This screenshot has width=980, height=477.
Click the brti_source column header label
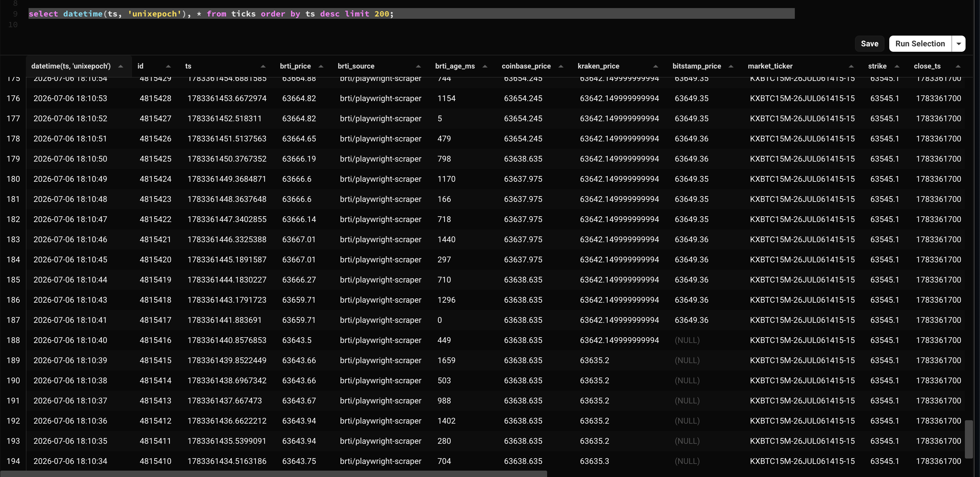(x=356, y=66)
